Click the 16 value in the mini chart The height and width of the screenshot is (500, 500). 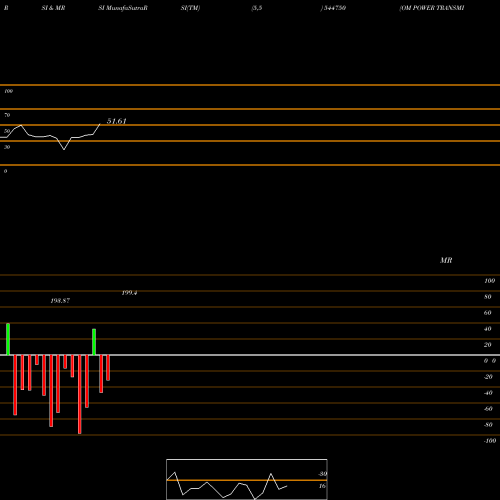pyautogui.click(x=322, y=486)
